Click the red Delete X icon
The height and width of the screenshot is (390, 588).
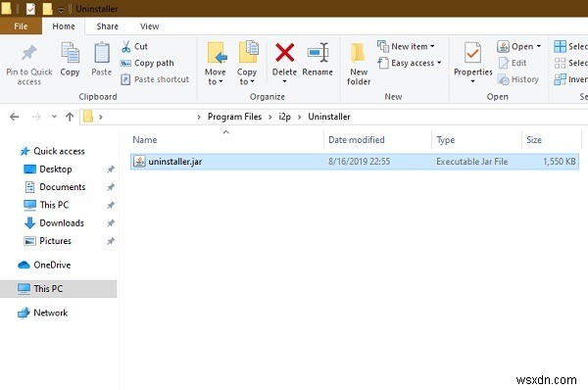click(284, 53)
